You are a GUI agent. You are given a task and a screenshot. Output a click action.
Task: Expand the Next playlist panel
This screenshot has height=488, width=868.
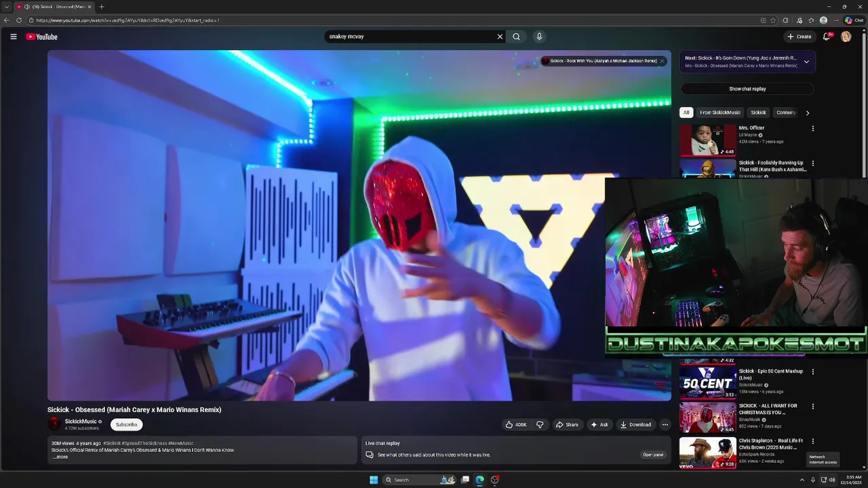click(806, 62)
